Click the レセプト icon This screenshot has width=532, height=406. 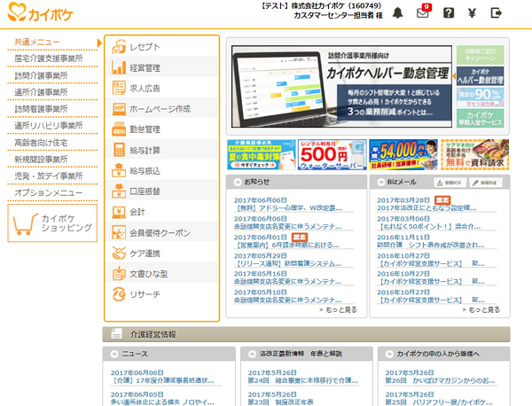(x=119, y=47)
